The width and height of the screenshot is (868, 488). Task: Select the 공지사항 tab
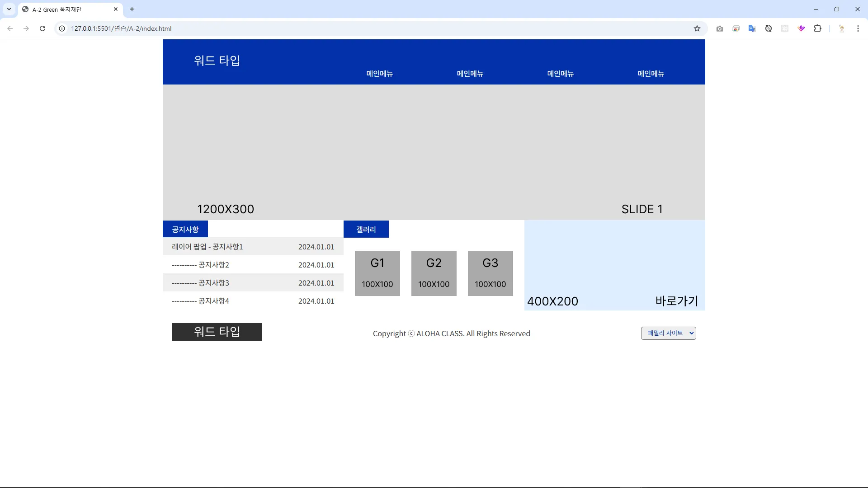pos(185,229)
